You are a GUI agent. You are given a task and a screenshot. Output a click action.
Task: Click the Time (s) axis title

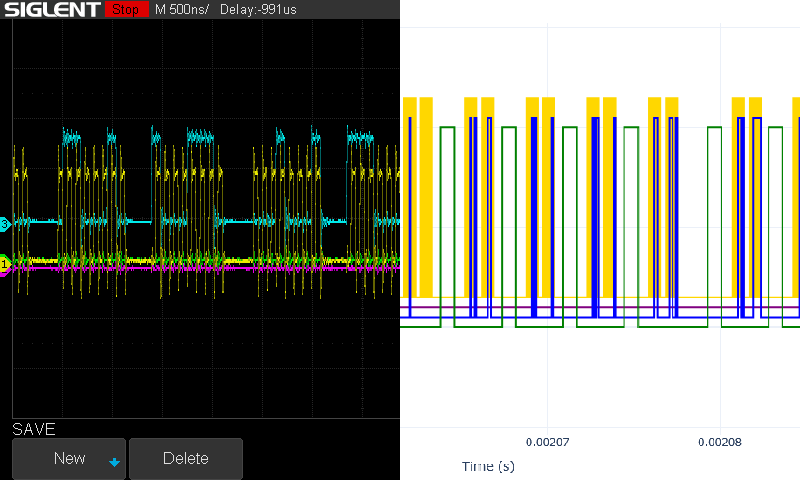point(488,466)
